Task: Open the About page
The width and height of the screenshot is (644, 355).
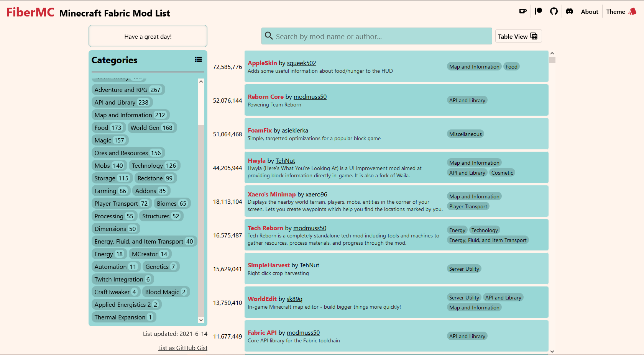Action: point(590,11)
